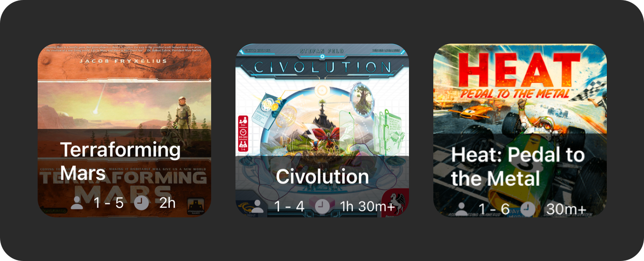Click the 1 - 4 player count label
The width and height of the screenshot is (644, 261).
coord(290,207)
